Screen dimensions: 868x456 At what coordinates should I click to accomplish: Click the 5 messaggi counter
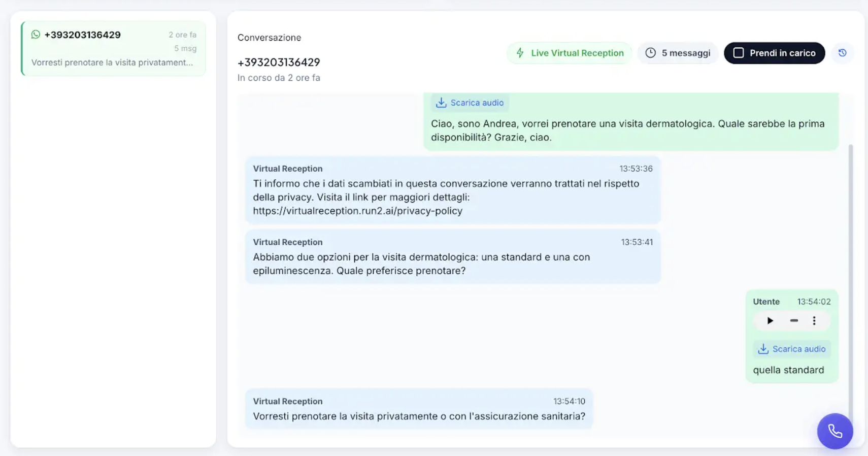[678, 53]
